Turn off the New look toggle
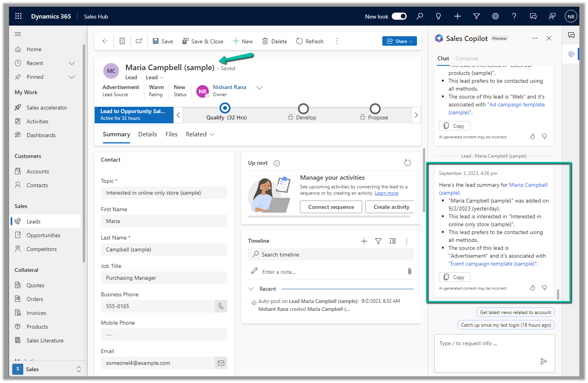The width and height of the screenshot is (588, 383). [x=399, y=16]
